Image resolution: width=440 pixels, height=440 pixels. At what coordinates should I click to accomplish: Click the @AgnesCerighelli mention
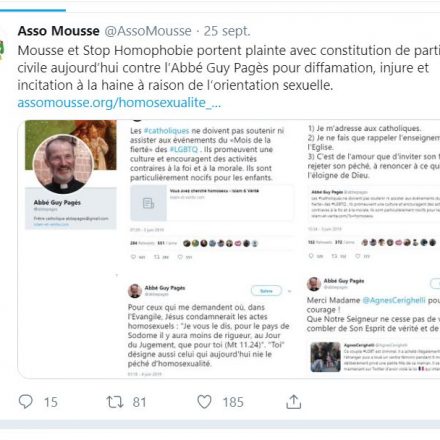394,300
